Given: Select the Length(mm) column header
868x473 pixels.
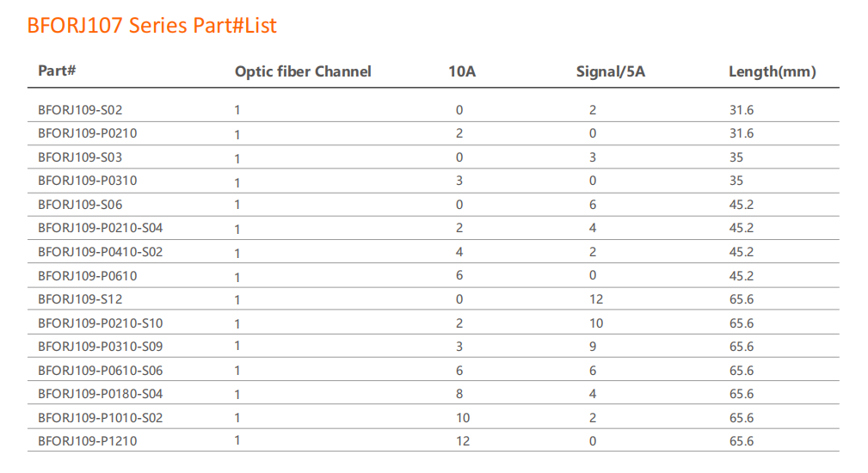Looking at the screenshot, I should [772, 71].
